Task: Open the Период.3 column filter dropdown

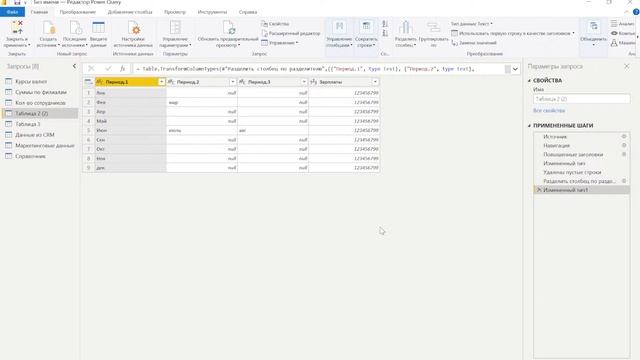Action: [304, 82]
